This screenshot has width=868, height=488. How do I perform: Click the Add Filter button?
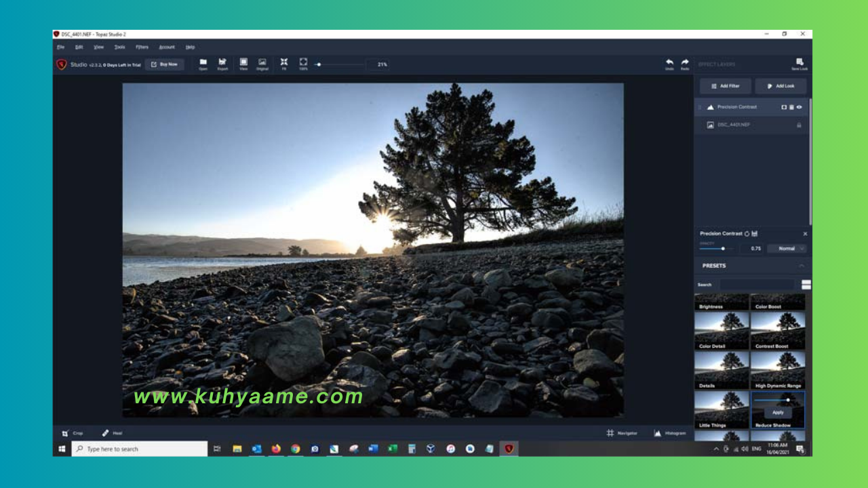pos(726,86)
